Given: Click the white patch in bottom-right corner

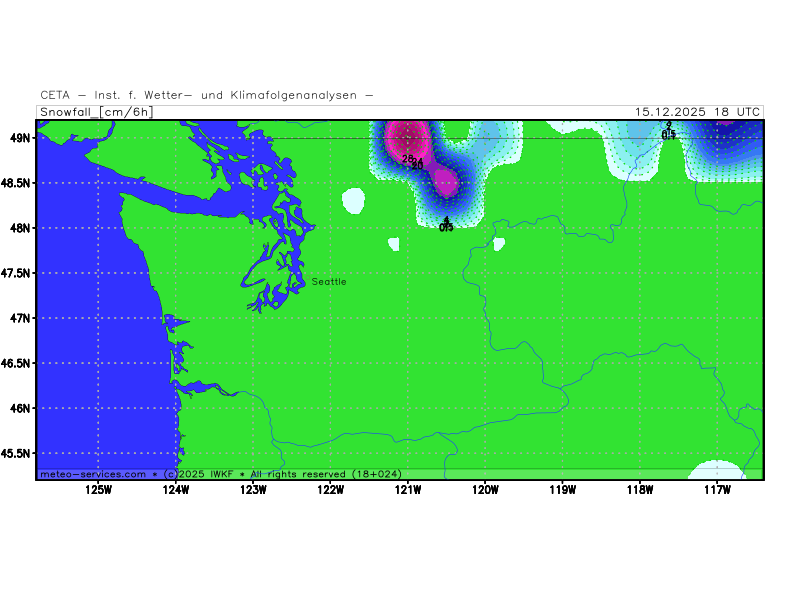Looking at the screenshot, I should point(717,470).
